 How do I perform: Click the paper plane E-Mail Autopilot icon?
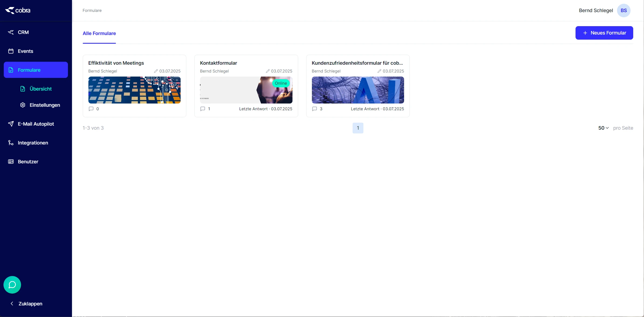(x=11, y=124)
